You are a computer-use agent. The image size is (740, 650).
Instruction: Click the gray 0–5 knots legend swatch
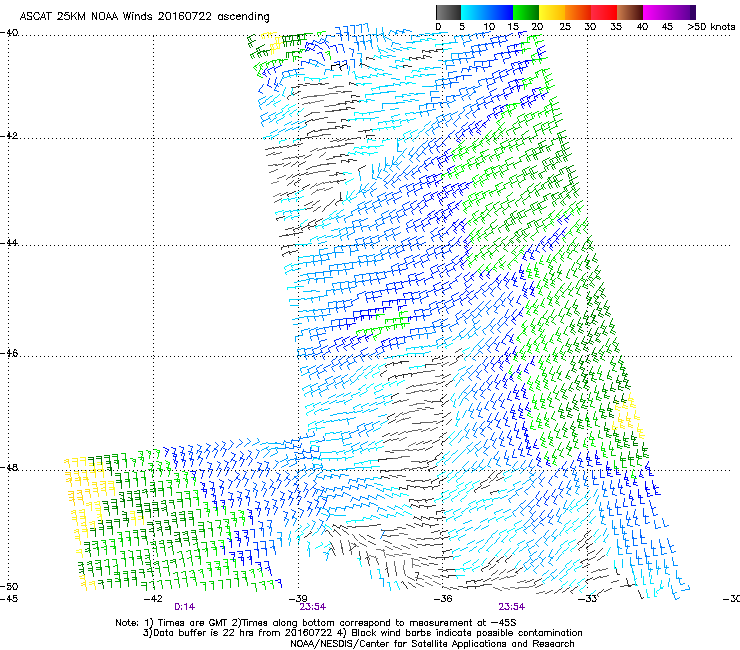coord(448,12)
